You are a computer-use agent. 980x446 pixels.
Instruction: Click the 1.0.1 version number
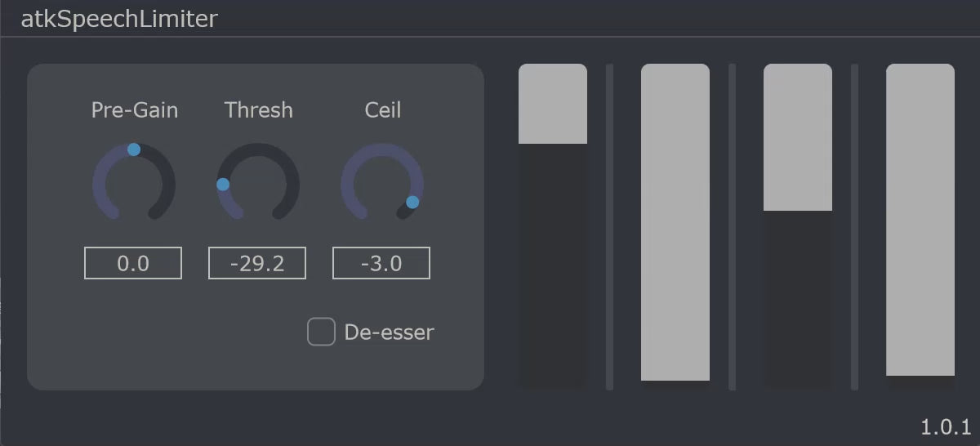point(946,426)
